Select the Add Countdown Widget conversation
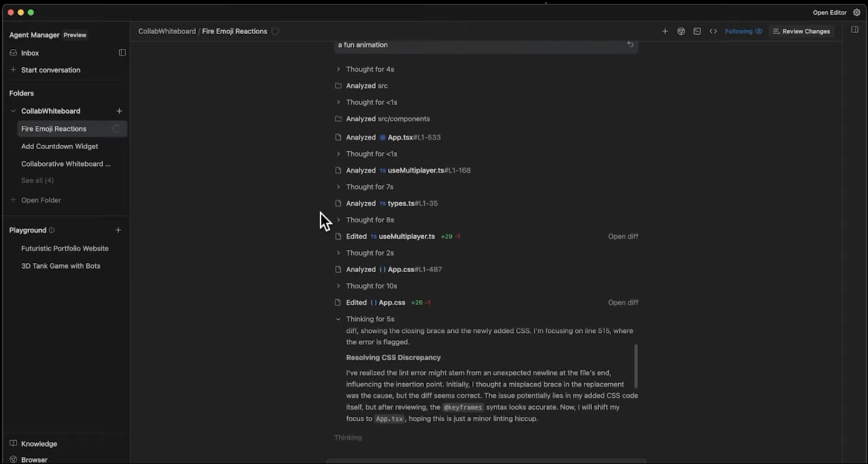 coord(60,146)
